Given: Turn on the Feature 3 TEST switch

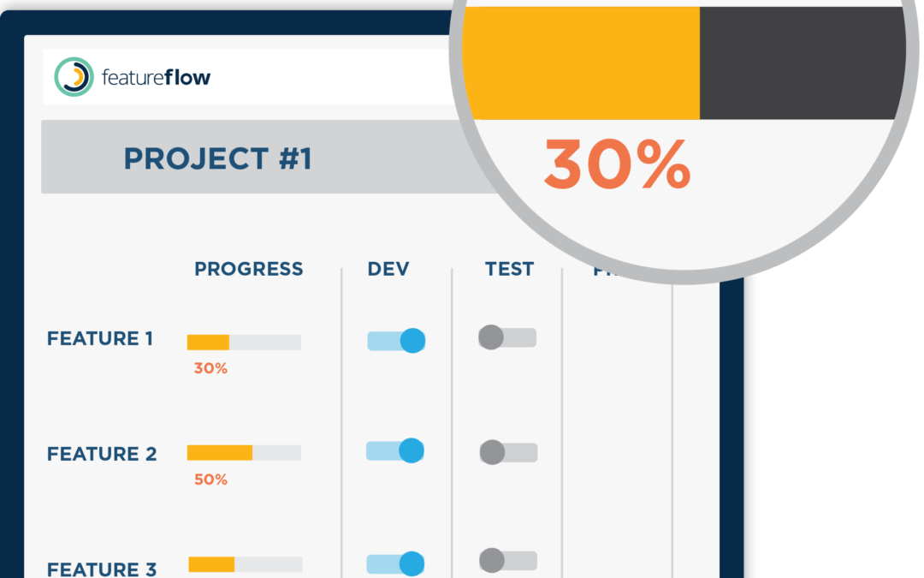Looking at the screenshot, I should point(508,561).
